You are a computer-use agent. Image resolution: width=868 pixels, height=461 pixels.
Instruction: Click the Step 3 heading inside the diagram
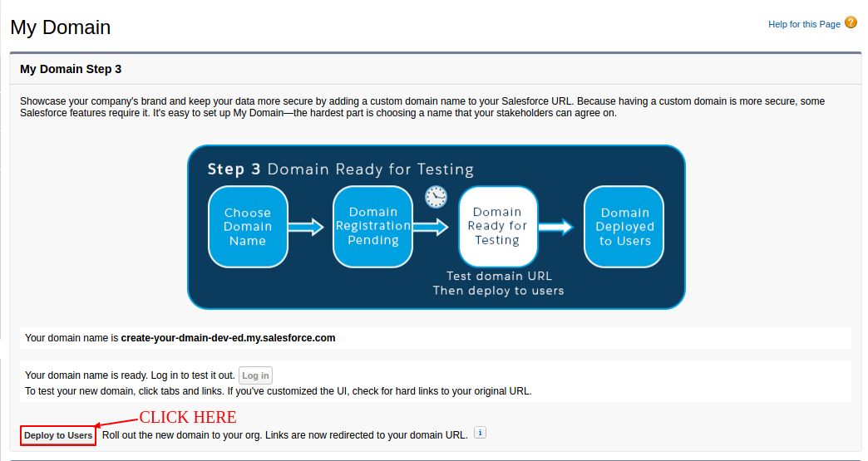[340, 169]
